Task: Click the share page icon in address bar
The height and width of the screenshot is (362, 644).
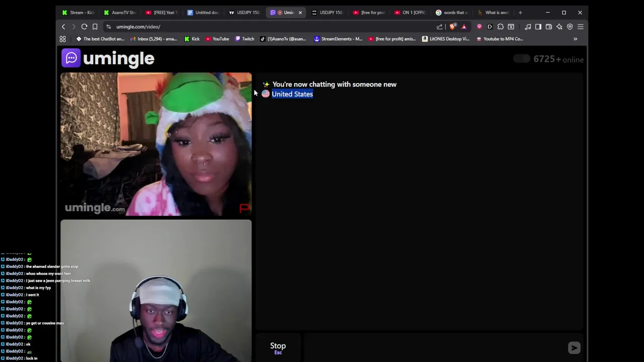Action: coord(439,27)
